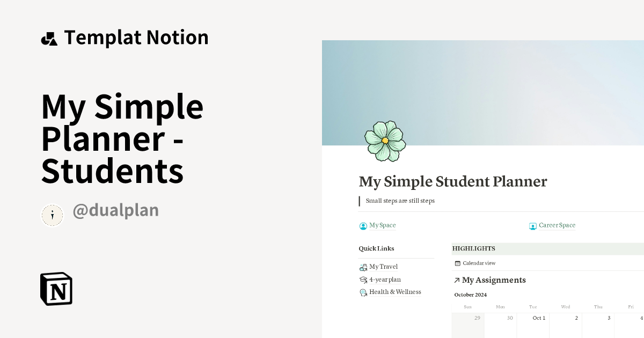This screenshot has height=338, width=644.
Task: Click the 4-year plan graduation cap icon
Action: [x=363, y=280]
